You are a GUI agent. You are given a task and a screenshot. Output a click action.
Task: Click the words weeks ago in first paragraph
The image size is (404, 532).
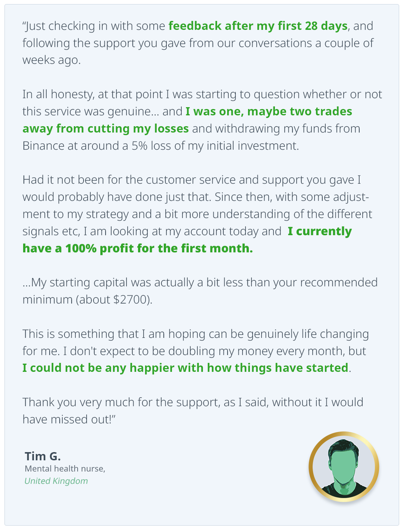[51, 60]
